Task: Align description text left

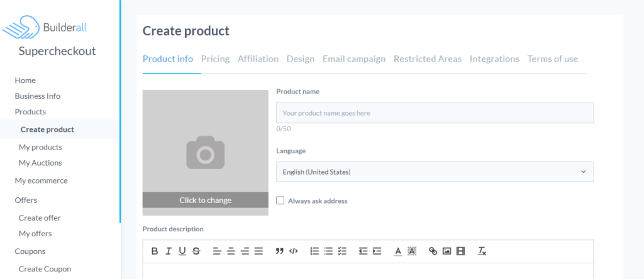Action: [217, 251]
